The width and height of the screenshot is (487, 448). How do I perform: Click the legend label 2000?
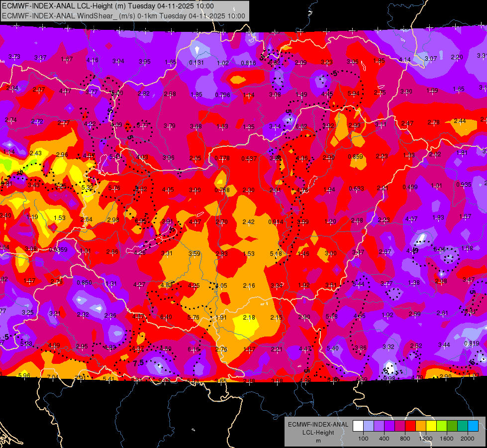pos(468,439)
